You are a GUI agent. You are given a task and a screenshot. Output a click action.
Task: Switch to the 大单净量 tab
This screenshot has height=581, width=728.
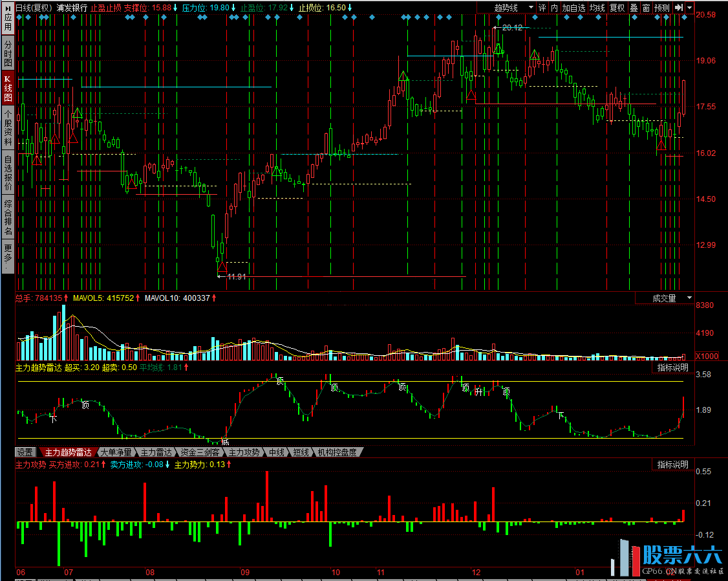(x=115, y=452)
